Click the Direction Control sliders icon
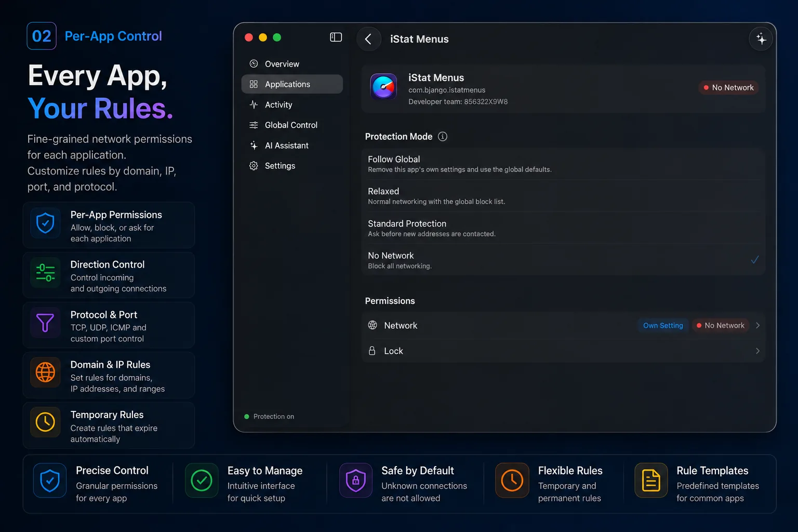Viewport: 798px width, 532px height. point(45,273)
